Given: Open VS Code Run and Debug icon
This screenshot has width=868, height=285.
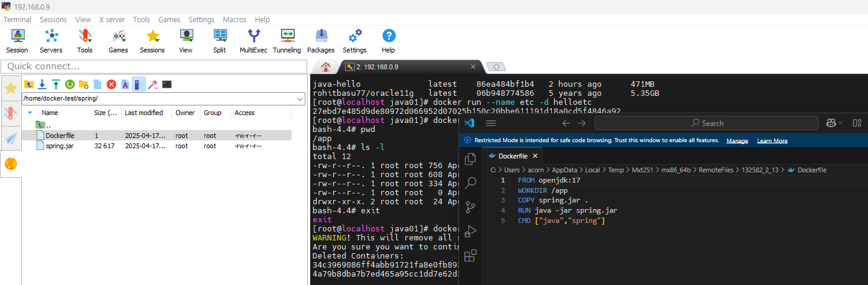Looking at the screenshot, I should [471, 231].
